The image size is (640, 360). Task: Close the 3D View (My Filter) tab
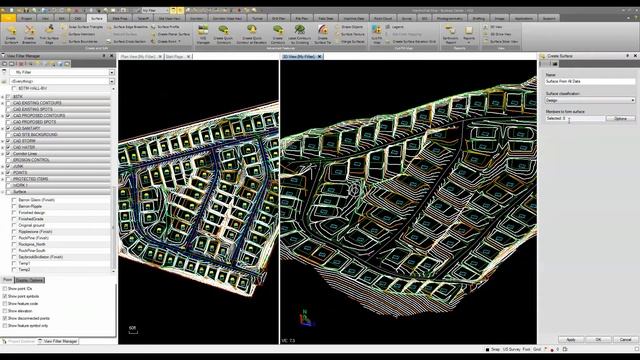[x=319, y=56]
